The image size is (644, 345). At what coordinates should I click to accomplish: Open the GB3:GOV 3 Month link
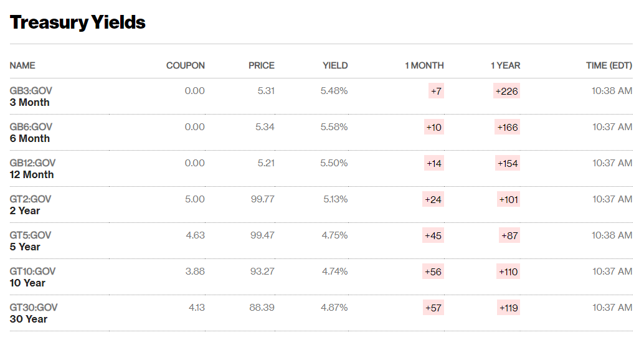[x=31, y=97]
